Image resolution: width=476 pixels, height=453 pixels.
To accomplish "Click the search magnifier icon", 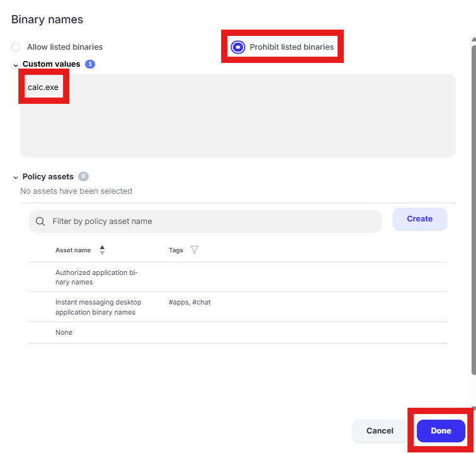I will tap(40, 221).
